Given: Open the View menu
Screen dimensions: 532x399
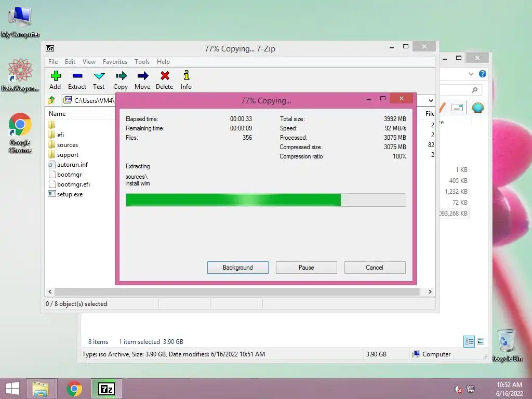Looking at the screenshot, I should tap(89, 62).
